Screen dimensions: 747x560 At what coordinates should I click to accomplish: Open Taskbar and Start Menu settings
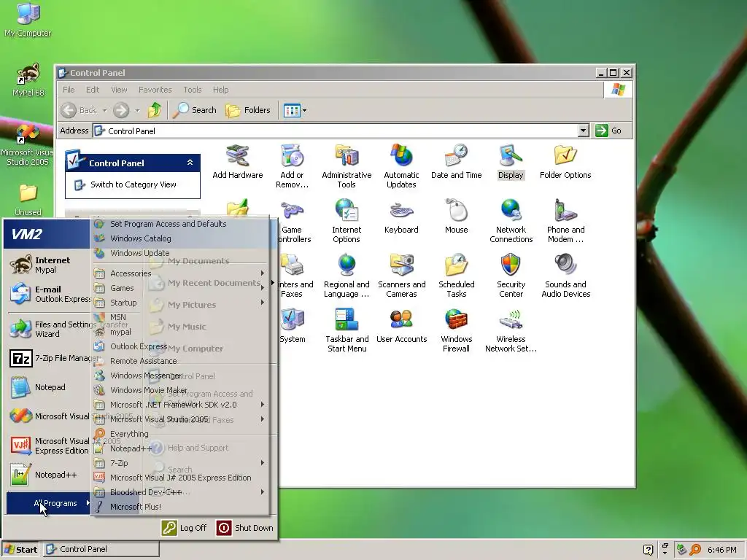pos(347,331)
